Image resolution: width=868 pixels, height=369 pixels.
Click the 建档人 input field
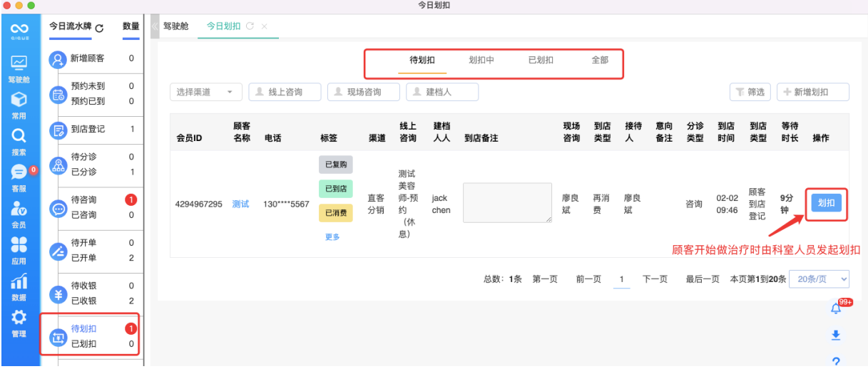[x=442, y=92]
